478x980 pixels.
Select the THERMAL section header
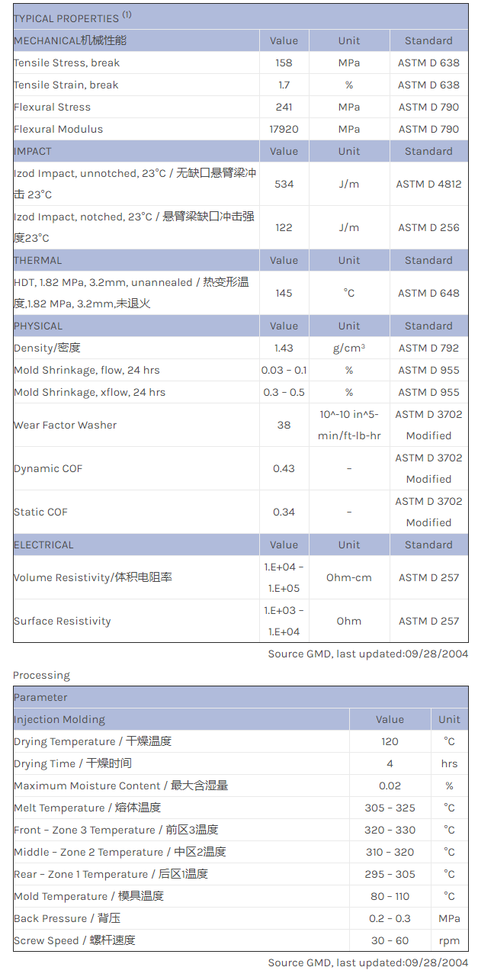[38, 260]
